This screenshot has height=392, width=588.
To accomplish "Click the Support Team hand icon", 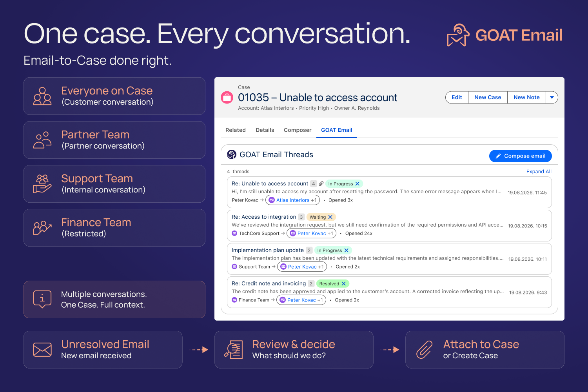I will click(42, 184).
